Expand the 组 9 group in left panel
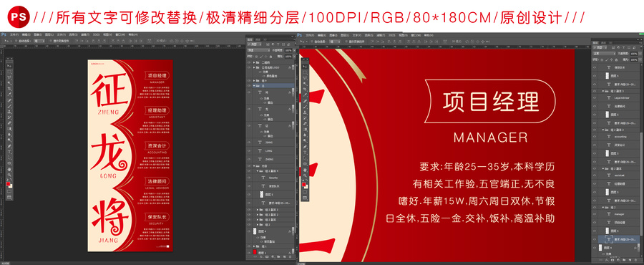644x265 pixels. [x=254, y=81]
